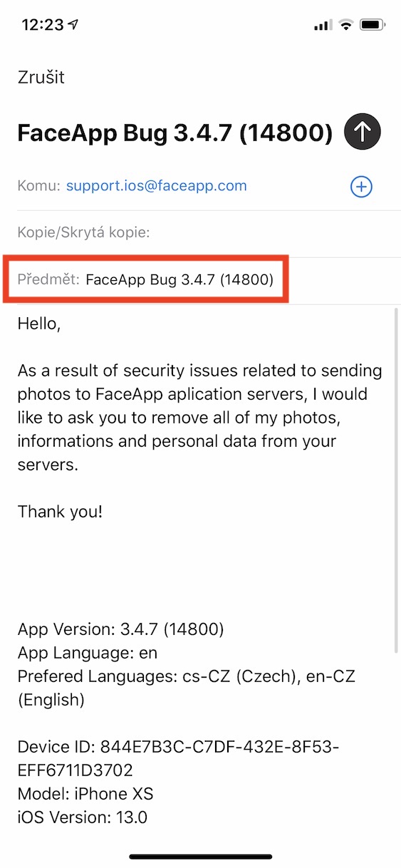Tap the App Version 3.4.7 line

pos(121,629)
